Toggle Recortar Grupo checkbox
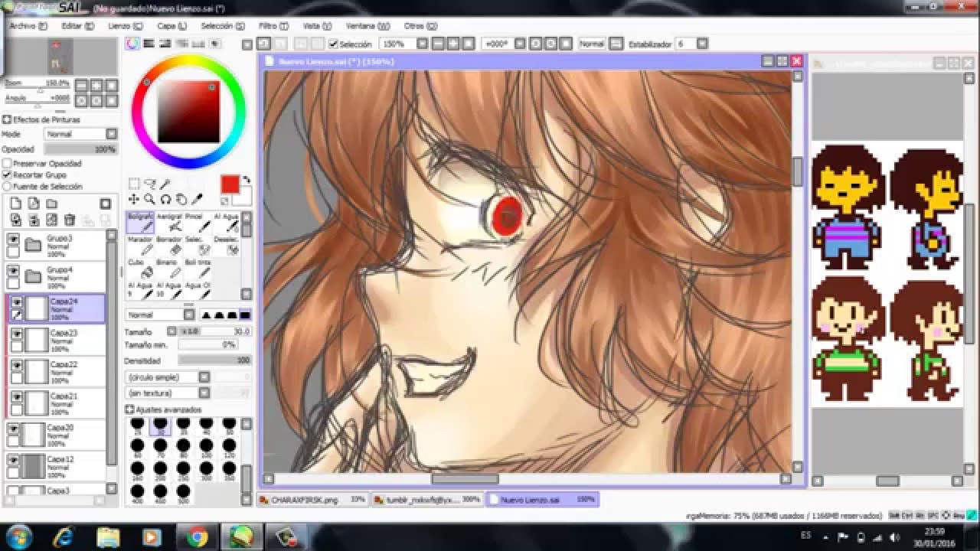Viewport: 980px width, 551px height. 7,175
